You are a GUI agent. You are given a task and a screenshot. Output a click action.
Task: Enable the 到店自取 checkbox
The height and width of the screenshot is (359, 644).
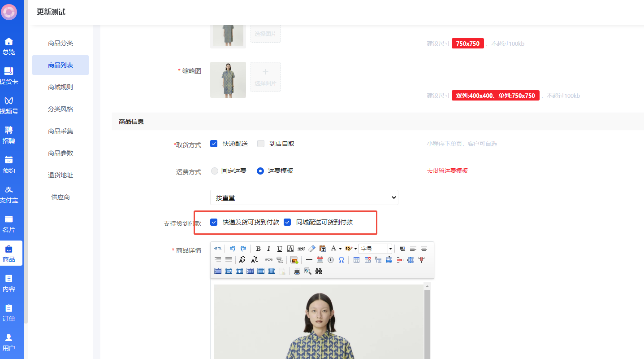261,144
